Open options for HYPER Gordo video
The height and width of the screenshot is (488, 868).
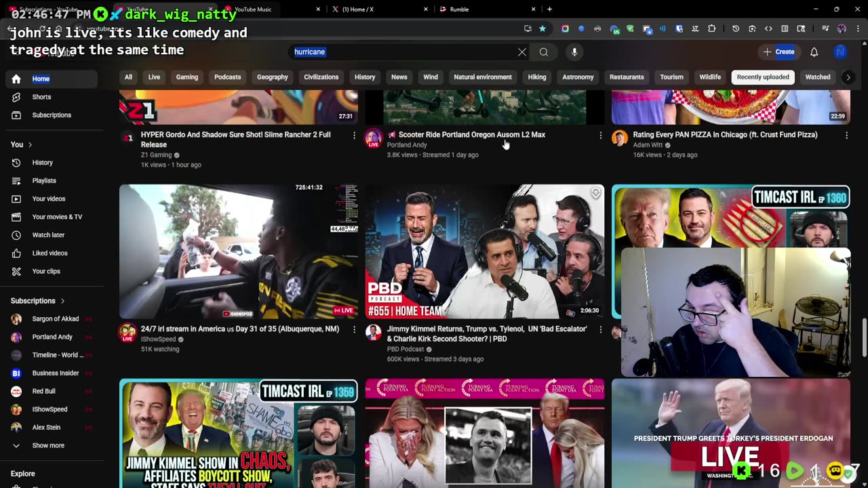coord(354,136)
